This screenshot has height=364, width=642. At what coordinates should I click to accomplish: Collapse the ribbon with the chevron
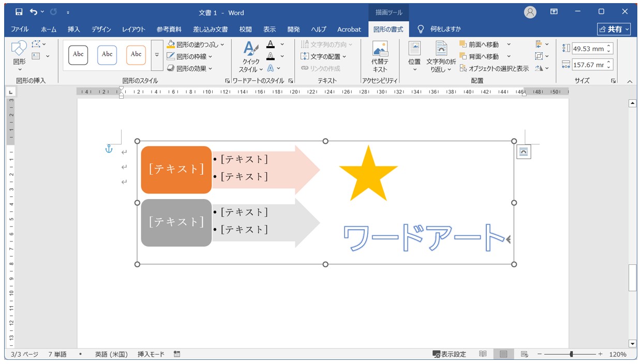(x=630, y=81)
